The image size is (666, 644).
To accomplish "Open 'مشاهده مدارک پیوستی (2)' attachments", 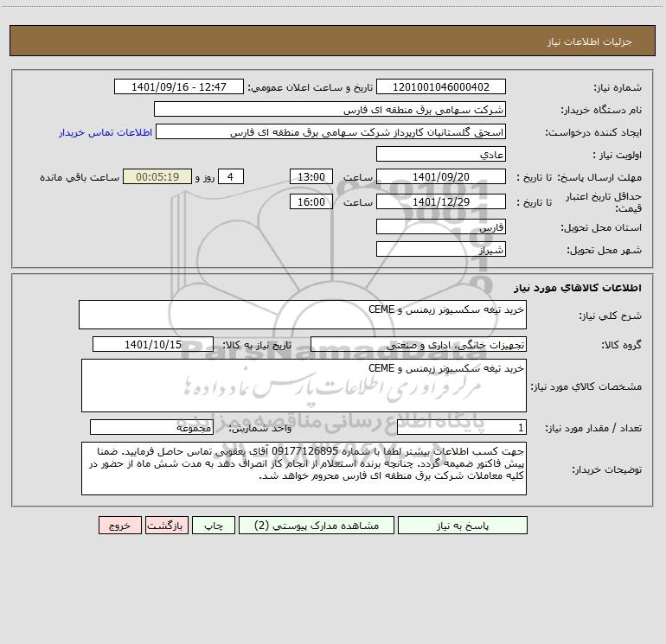I will click(317, 525).
